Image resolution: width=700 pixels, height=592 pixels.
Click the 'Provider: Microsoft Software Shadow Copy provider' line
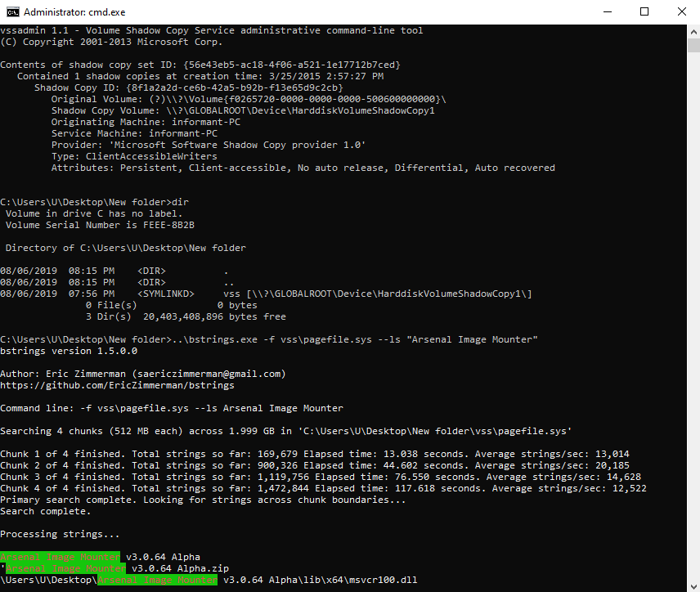(209, 145)
